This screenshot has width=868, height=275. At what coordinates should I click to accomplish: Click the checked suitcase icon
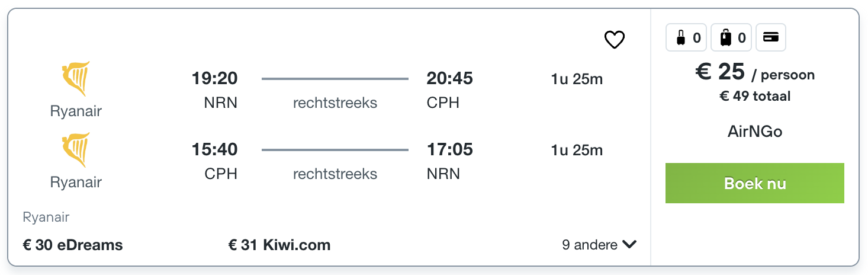coord(725,39)
